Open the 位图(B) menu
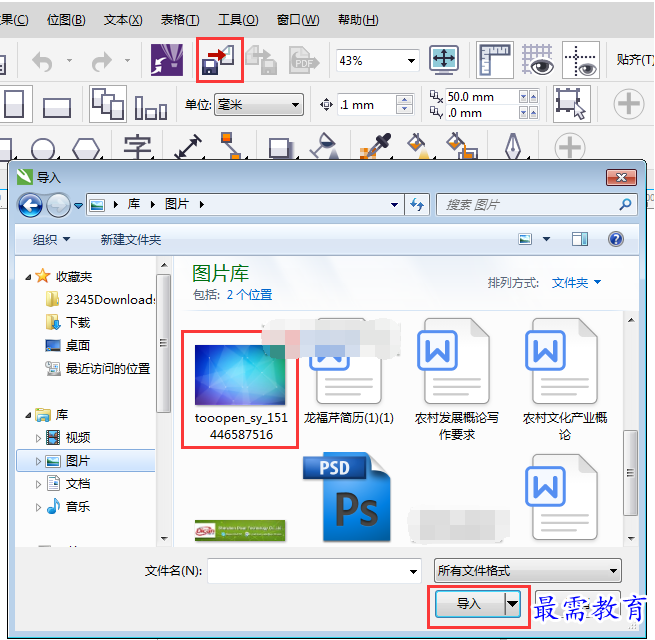Screen dimensions: 655x640 pos(66,20)
